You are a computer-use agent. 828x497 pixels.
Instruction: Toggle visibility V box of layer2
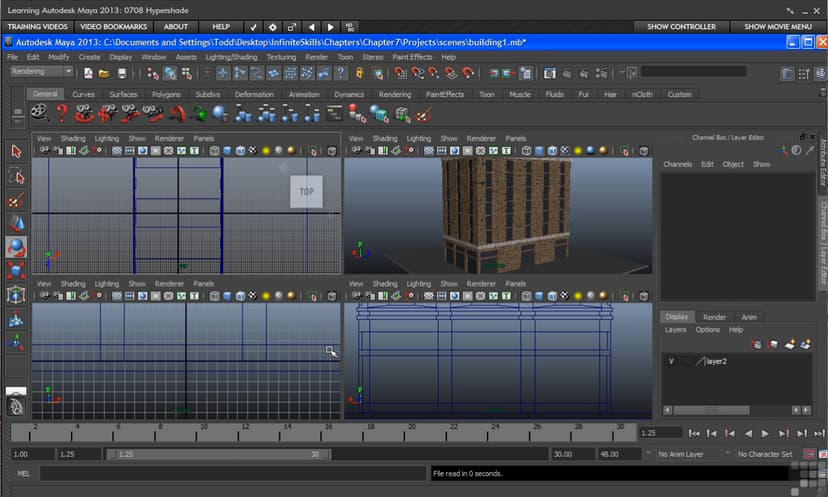pos(671,361)
